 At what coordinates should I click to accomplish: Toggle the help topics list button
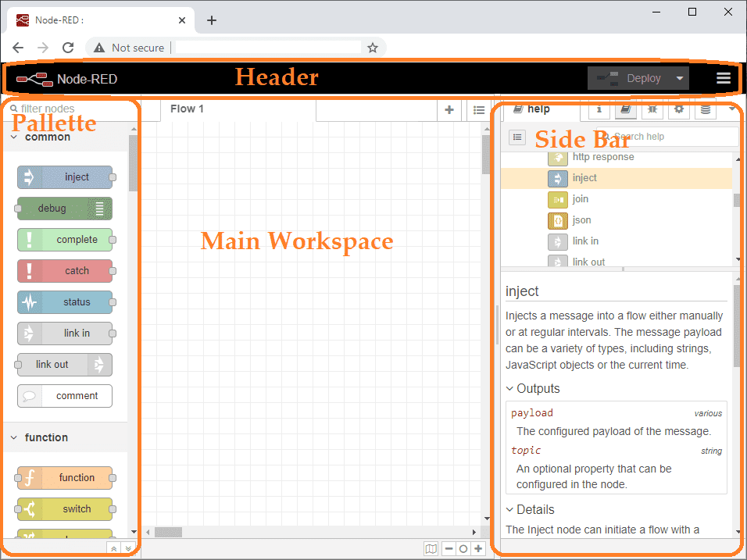click(517, 137)
